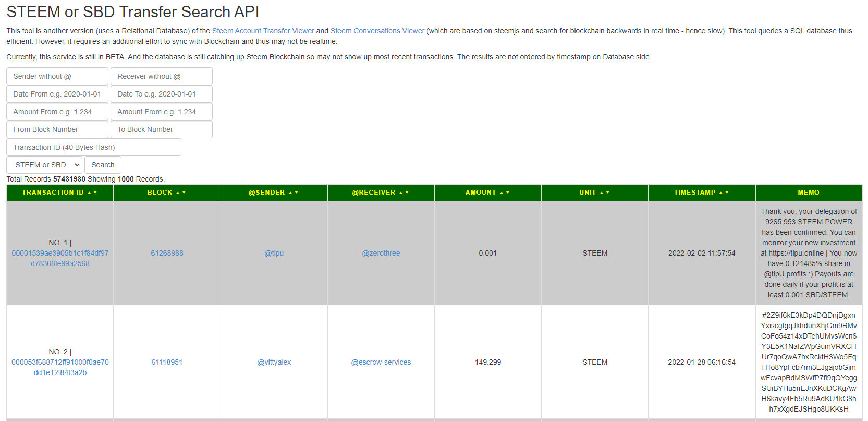Sort @Sender column descending with down arrow
The width and height of the screenshot is (868, 421).
297,193
